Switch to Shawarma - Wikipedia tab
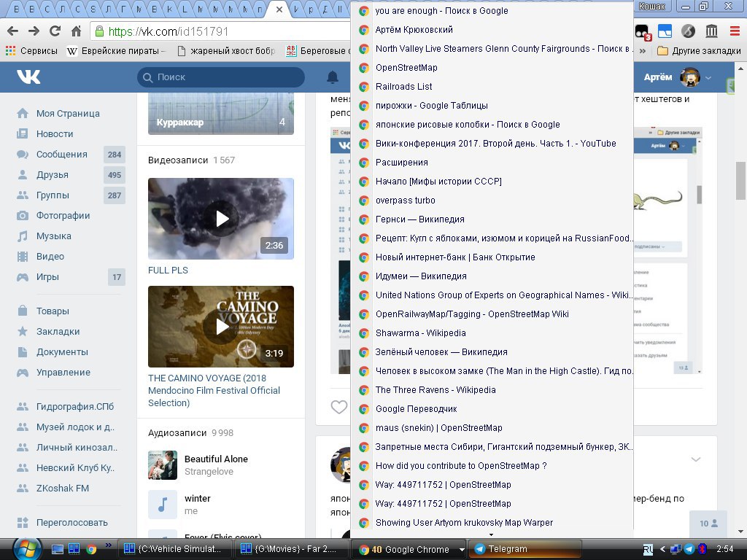The height and width of the screenshot is (560, 747). click(492, 332)
